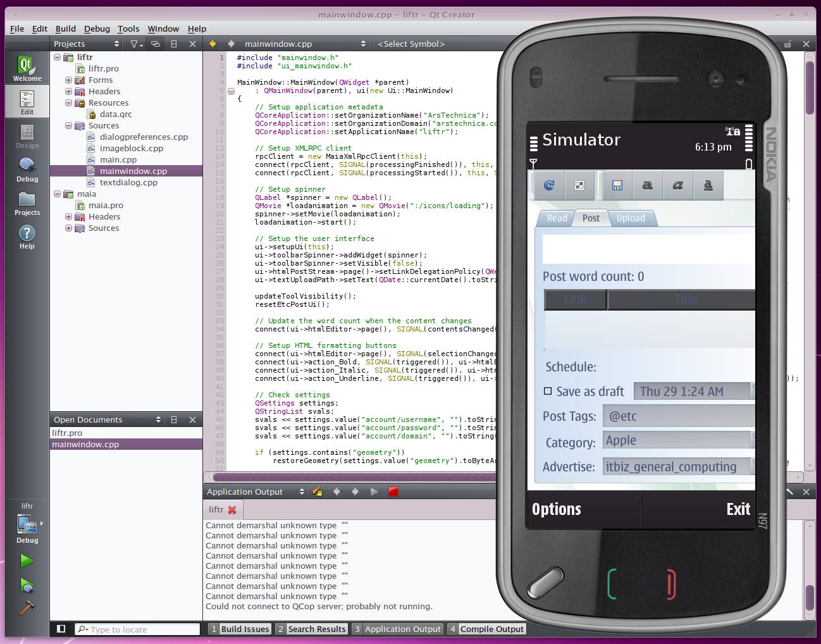Click the simulator refresh toolbar button
The width and height of the screenshot is (821, 644).
click(549, 185)
